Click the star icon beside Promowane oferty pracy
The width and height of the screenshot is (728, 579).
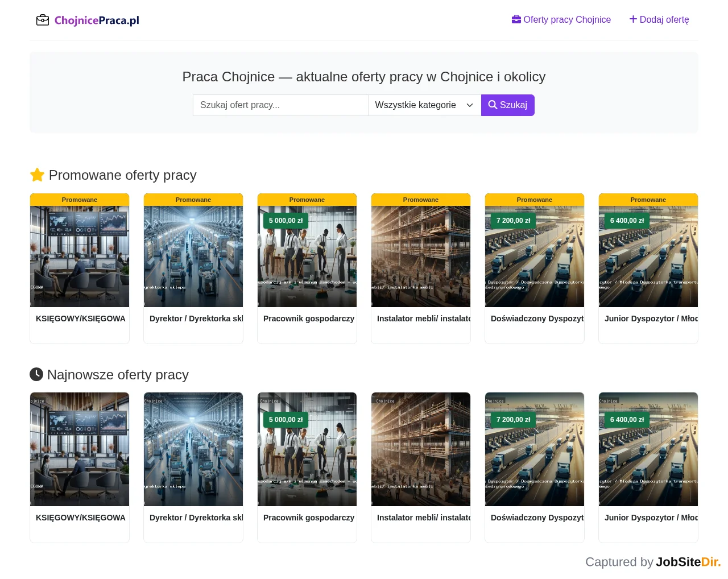(x=37, y=175)
